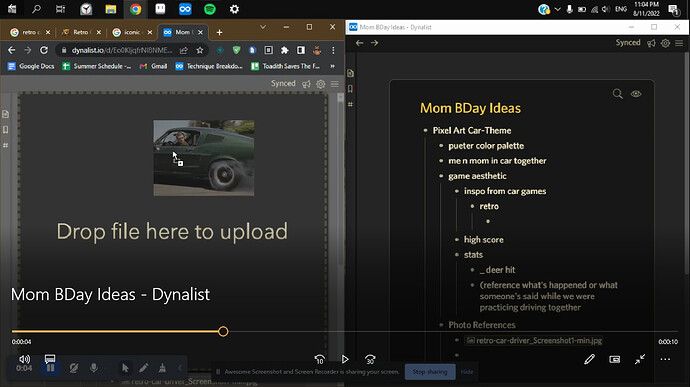Skip back 10 seconds in video

pyautogui.click(x=320, y=359)
